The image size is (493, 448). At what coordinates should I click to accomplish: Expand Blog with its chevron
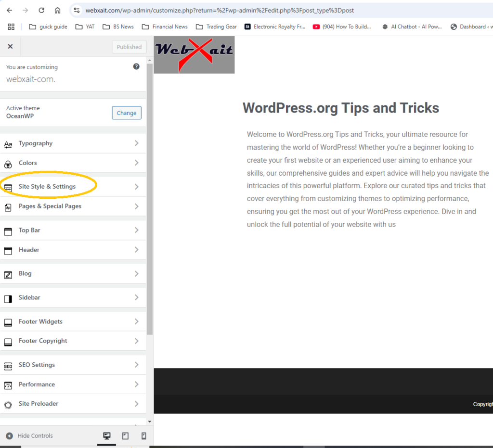136,274
